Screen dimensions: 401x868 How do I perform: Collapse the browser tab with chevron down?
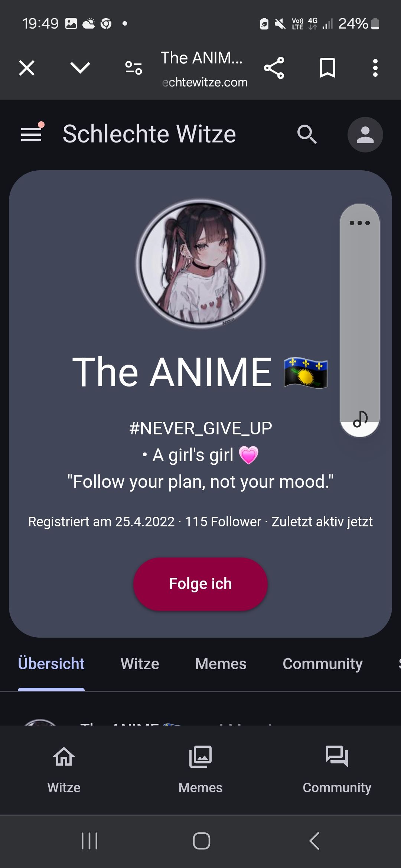tap(80, 68)
